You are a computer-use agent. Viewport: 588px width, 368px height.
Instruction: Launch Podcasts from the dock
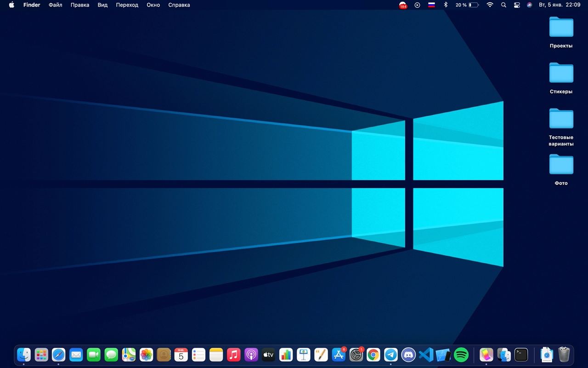click(251, 355)
